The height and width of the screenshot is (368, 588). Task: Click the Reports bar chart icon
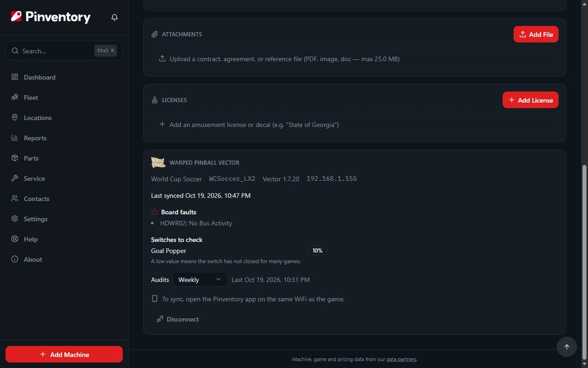pyautogui.click(x=15, y=138)
